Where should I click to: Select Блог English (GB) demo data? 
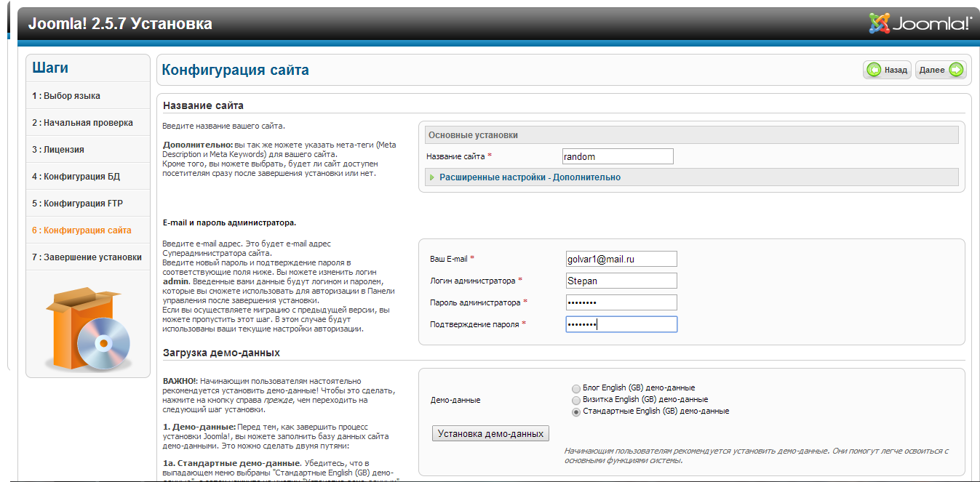tap(576, 388)
